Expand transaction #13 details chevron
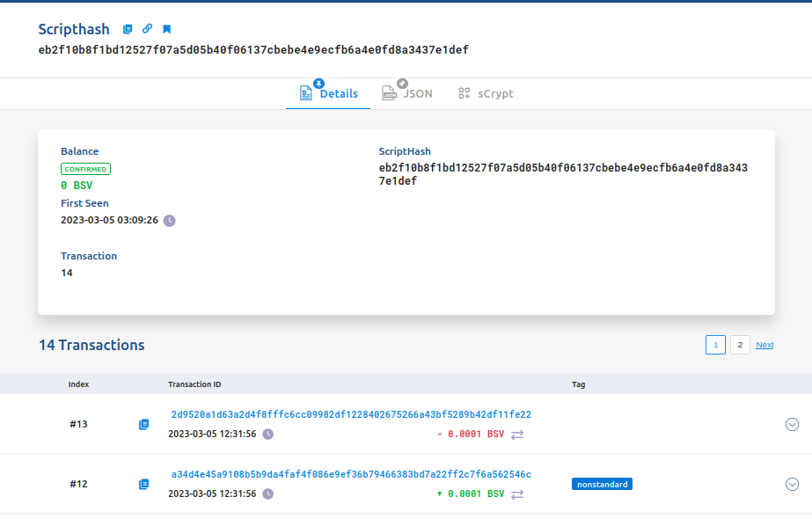Screen dimensions: 812x519 [x=792, y=425]
